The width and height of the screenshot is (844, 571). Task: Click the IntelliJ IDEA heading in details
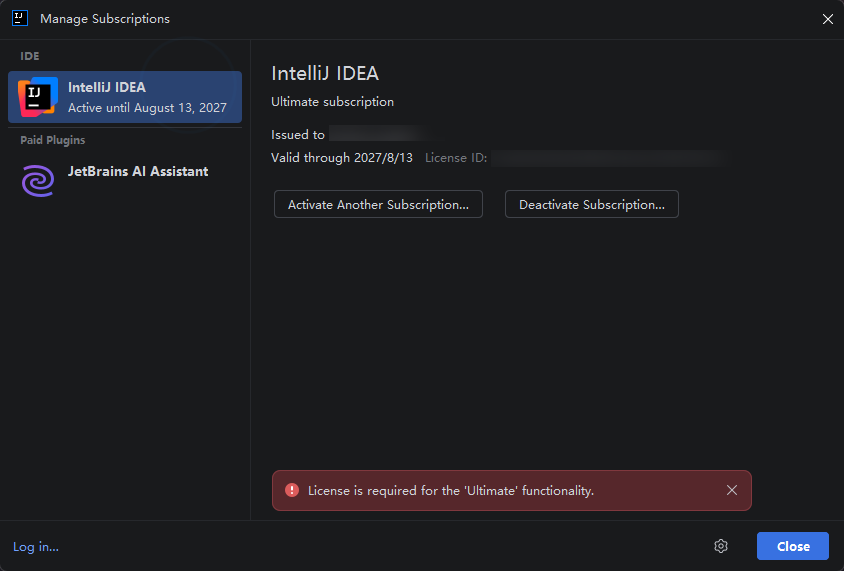click(x=325, y=73)
